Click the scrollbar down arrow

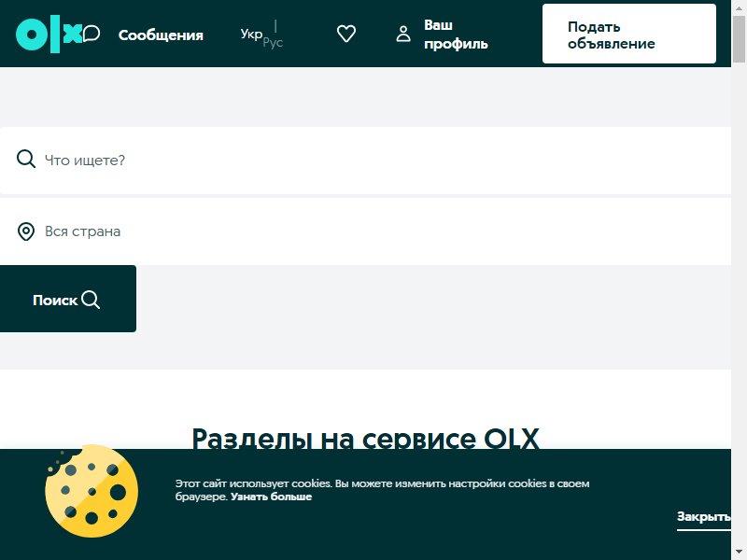(739, 553)
